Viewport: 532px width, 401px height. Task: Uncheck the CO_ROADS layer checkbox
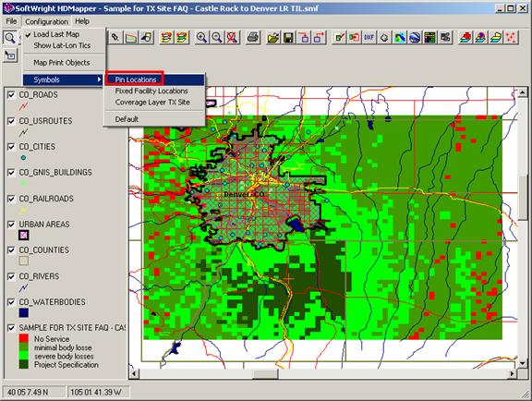[11, 95]
